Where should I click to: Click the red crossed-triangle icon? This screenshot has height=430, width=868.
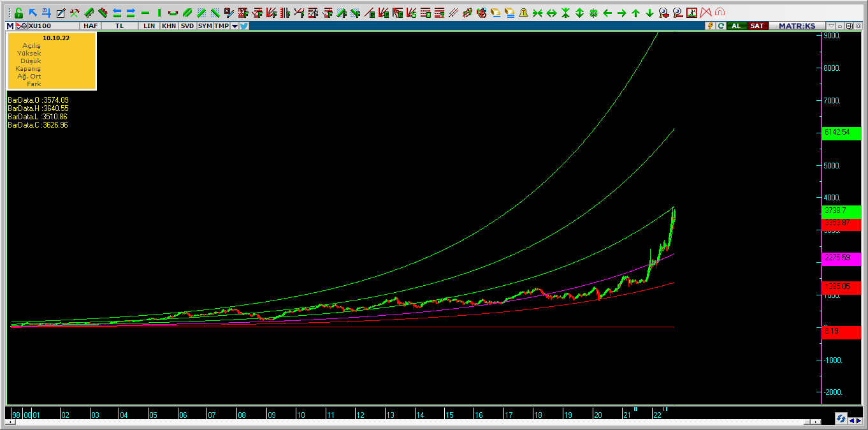pos(705,13)
